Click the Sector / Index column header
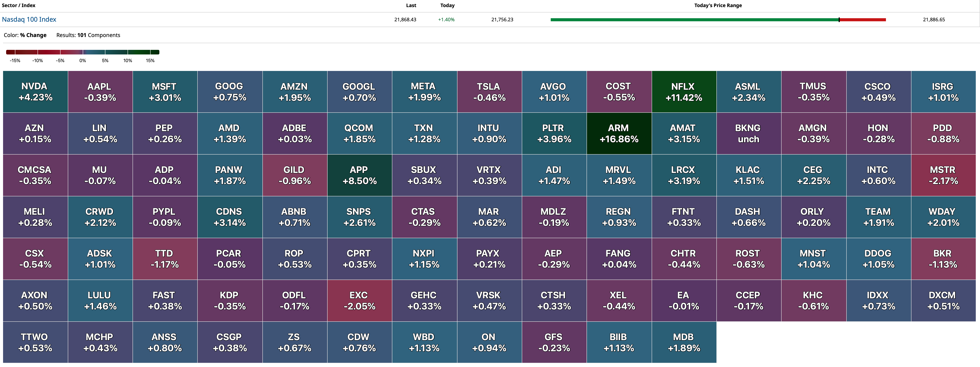This screenshot has height=367, width=980. coord(19,5)
